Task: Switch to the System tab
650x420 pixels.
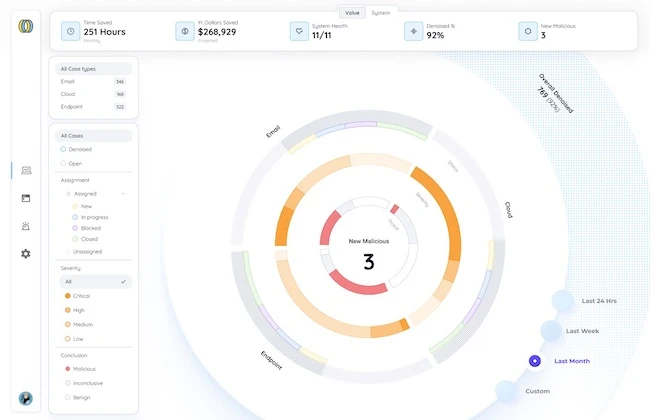Action: tap(381, 13)
